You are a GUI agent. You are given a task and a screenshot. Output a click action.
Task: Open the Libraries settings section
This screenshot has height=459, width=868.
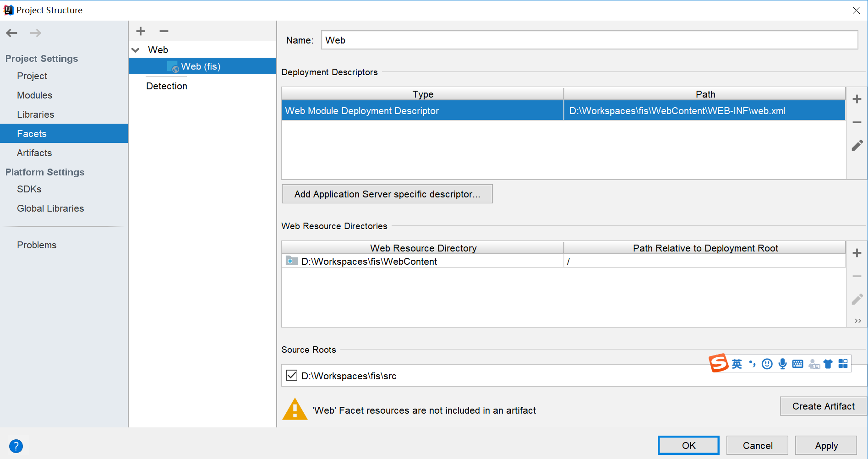36,115
